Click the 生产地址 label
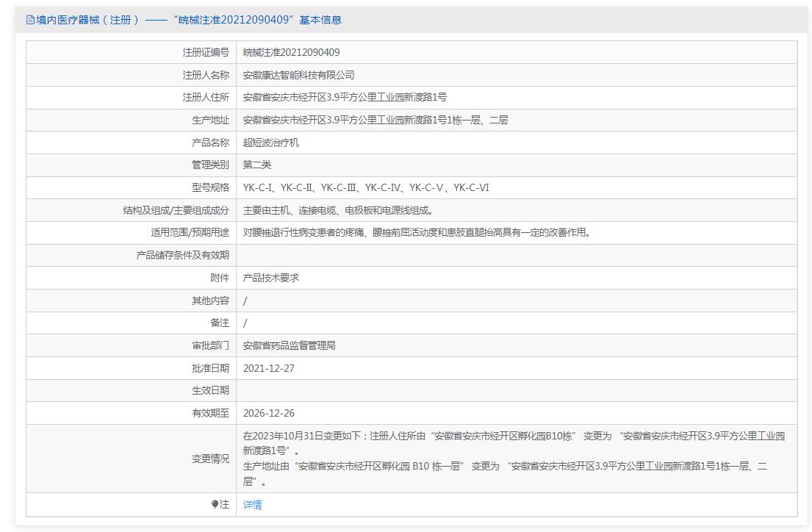The height and width of the screenshot is (532, 812). click(x=210, y=121)
